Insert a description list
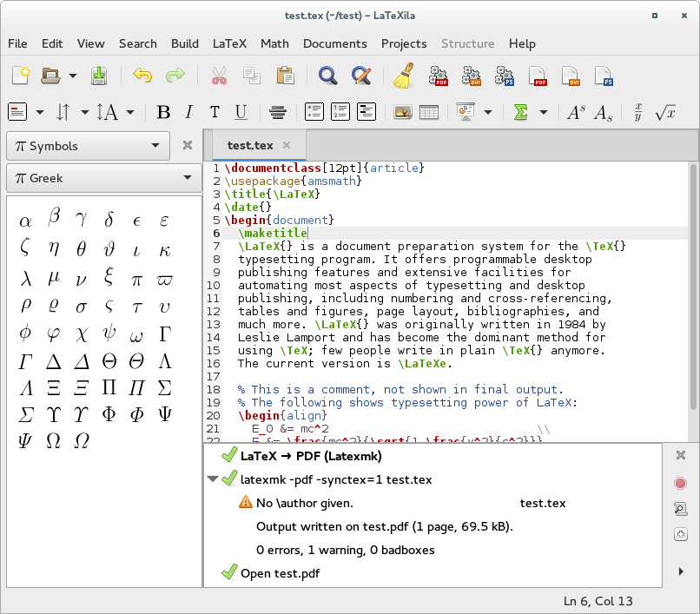 [x=367, y=112]
